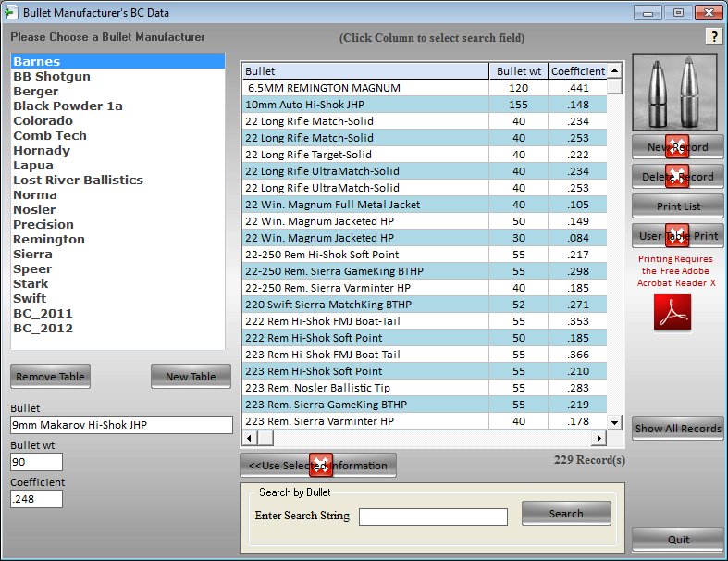
Task: Click the horizontal scroll right arrow
Action: coord(598,438)
